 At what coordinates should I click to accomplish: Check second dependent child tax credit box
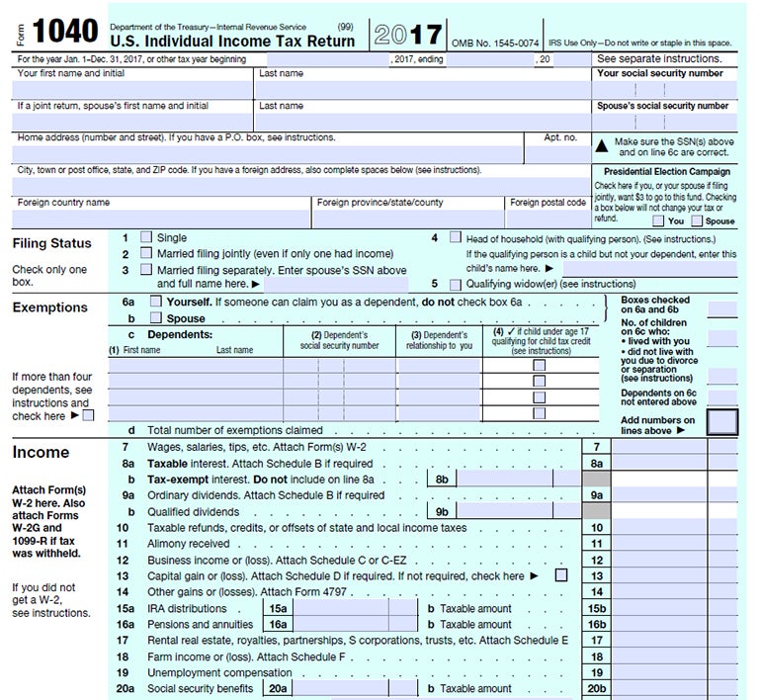coord(539,381)
